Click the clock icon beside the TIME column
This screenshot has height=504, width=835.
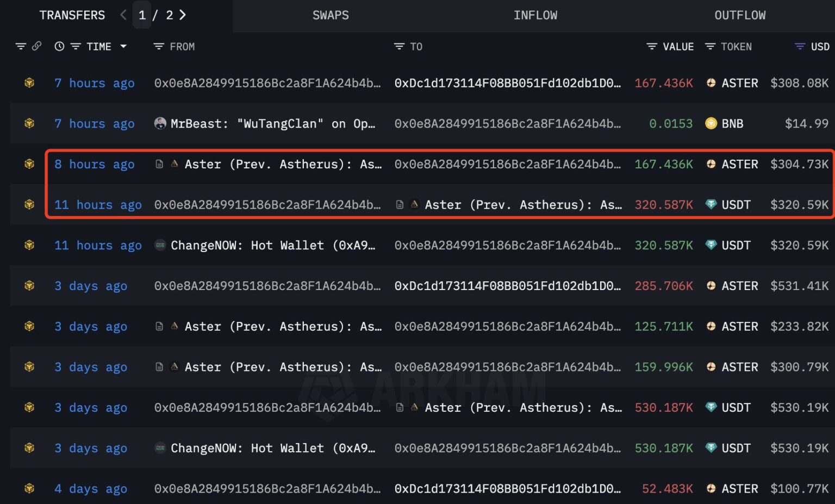(59, 46)
